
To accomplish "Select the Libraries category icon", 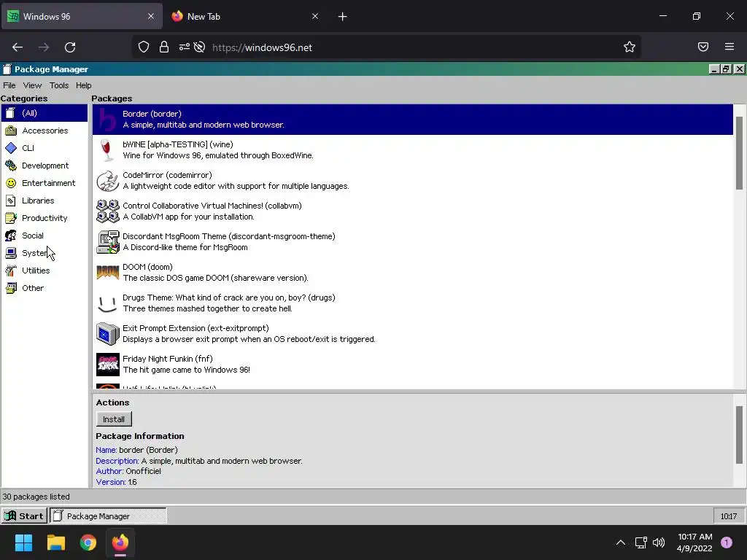I will coord(11,201).
